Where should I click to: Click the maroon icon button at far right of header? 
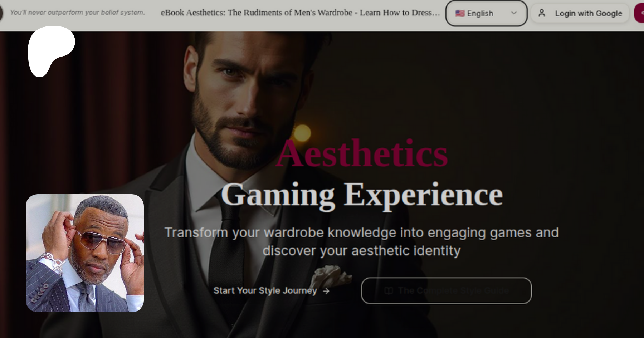click(x=639, y=13)
